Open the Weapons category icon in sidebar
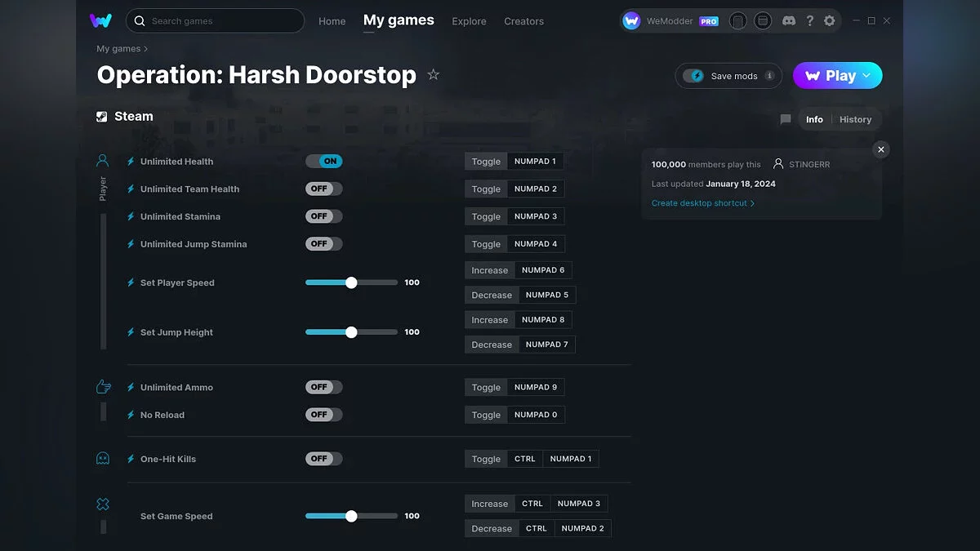Image resolution: width=980 pixels, height=551 pixels. (102, 386)
